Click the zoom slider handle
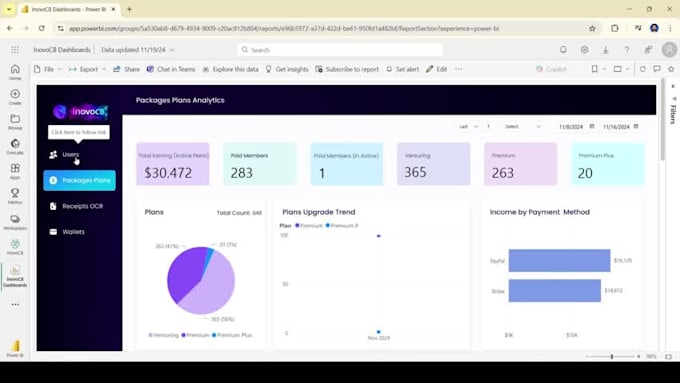The width and height of the screenshot is (680, 383). click(612, 357)
